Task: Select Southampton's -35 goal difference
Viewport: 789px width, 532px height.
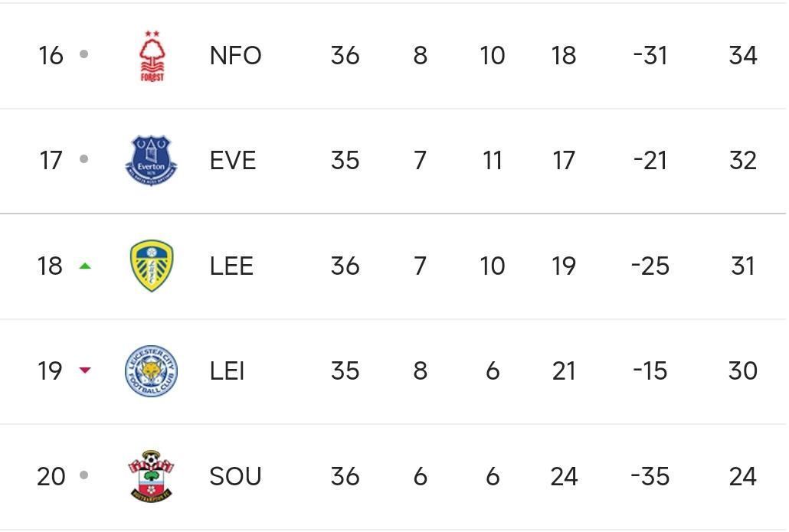Action: point(650,476)
